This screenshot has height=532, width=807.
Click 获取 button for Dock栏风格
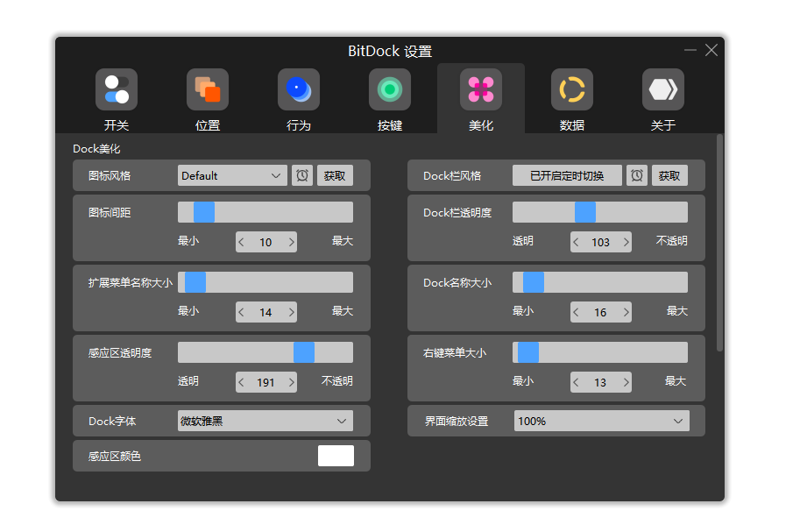click(x=669, y=175)
